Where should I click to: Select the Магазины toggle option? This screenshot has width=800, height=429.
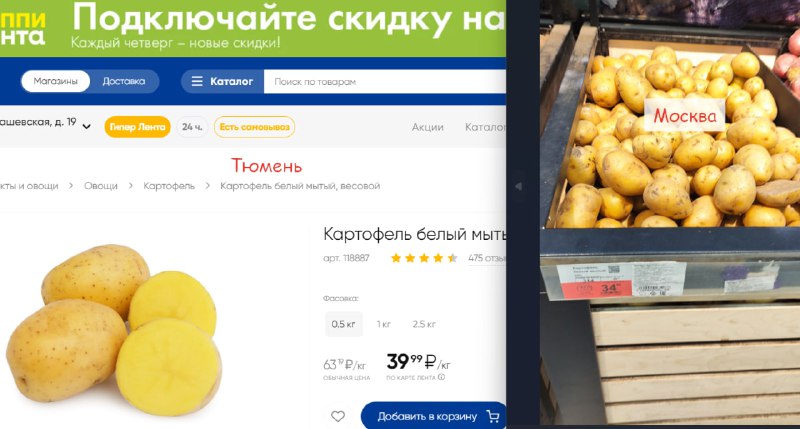[56, 81]
